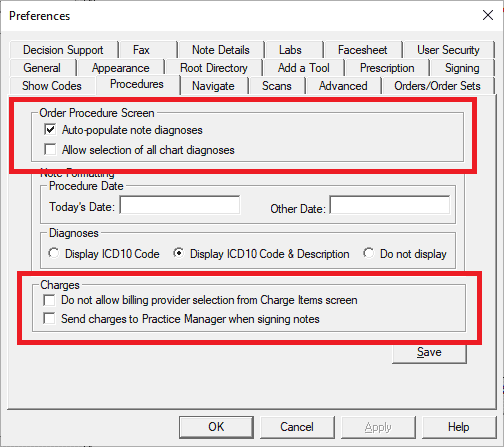Choose Display ICD10 Code & Description option
The image size is (504, 447).
179,253
